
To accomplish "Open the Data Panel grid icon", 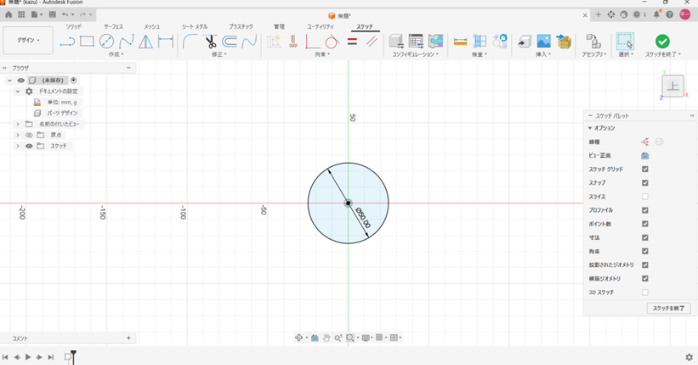I will (x=21, y=15).
